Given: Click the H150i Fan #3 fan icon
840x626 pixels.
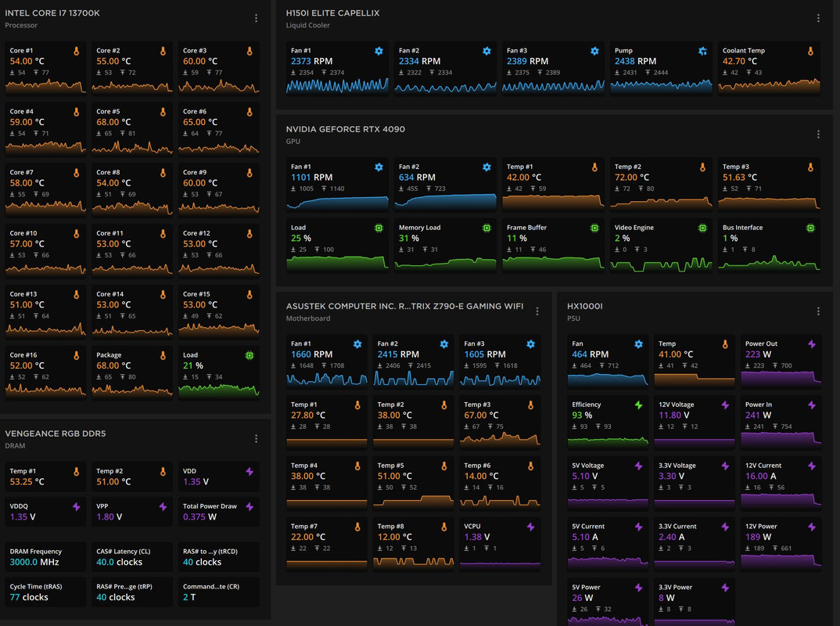Looking at the screenshot, I should pyautogui.click(x=594, y=51).
